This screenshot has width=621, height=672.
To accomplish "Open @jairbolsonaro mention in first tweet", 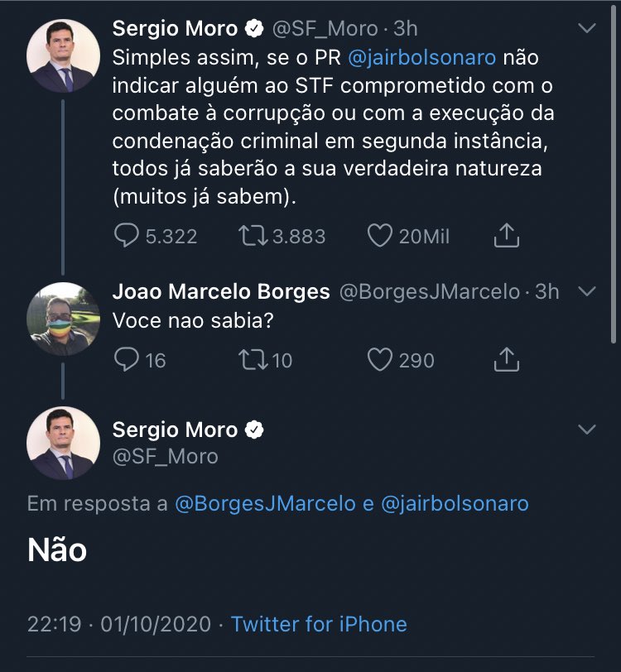I will (426, 59).
